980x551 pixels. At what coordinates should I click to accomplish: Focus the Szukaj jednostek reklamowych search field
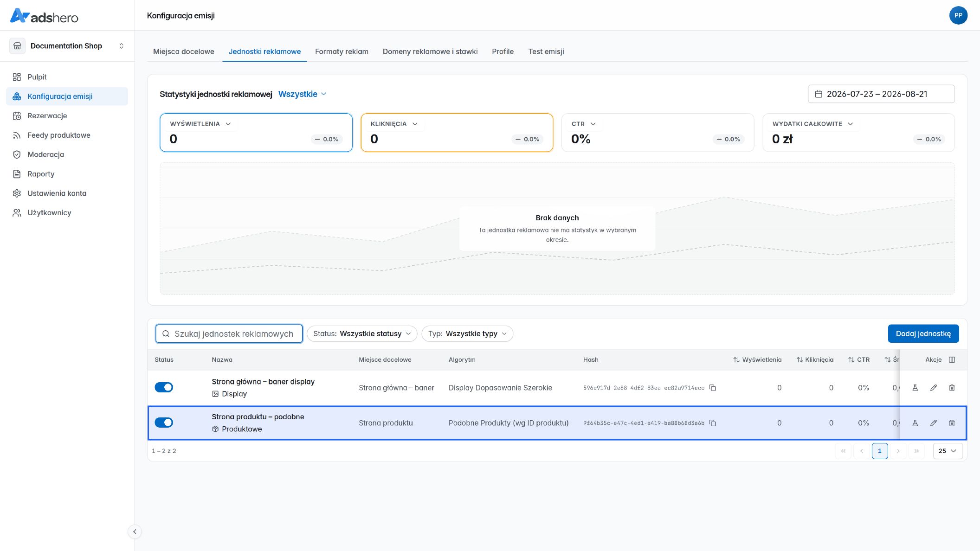229,333
